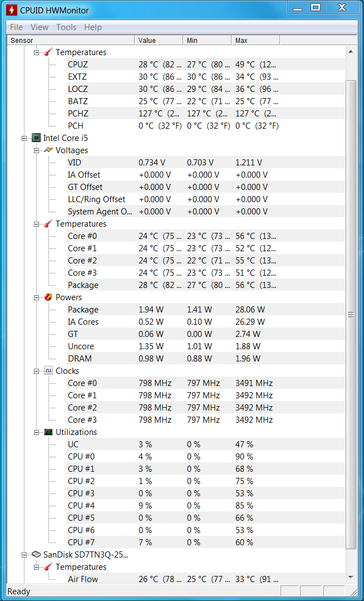Image resolution: width=364 pixels, height=601 pixels.
Task: Click the Utilizations graph icon
Action: [48, 432]
